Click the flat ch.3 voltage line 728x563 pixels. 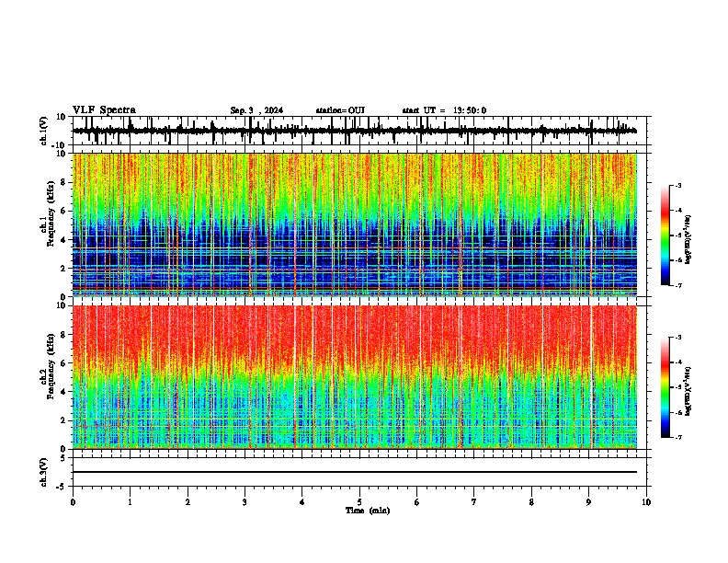point(355,472)
